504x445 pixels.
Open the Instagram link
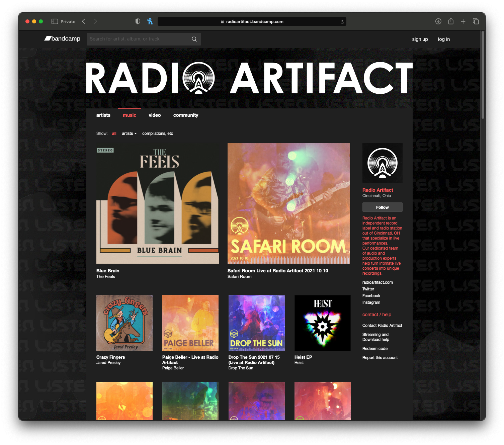[x=371, y=302]
